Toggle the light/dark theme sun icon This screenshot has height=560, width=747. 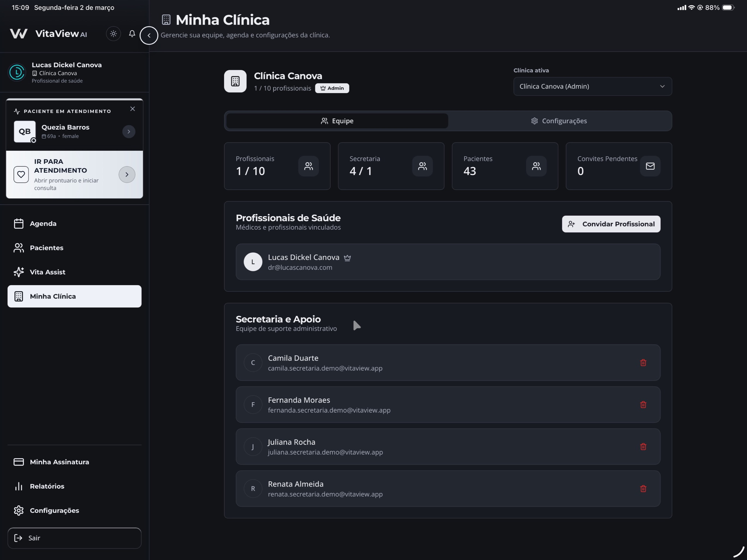[113, 34]
